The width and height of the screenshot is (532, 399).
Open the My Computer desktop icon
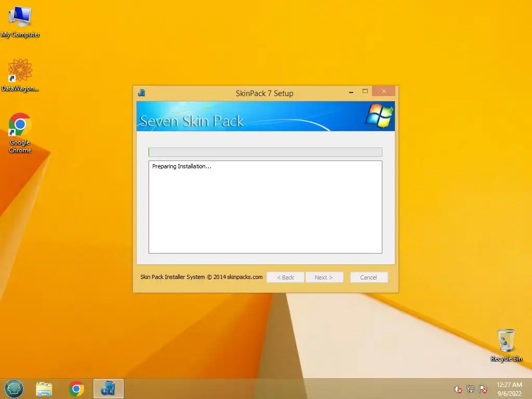point(20,21)
